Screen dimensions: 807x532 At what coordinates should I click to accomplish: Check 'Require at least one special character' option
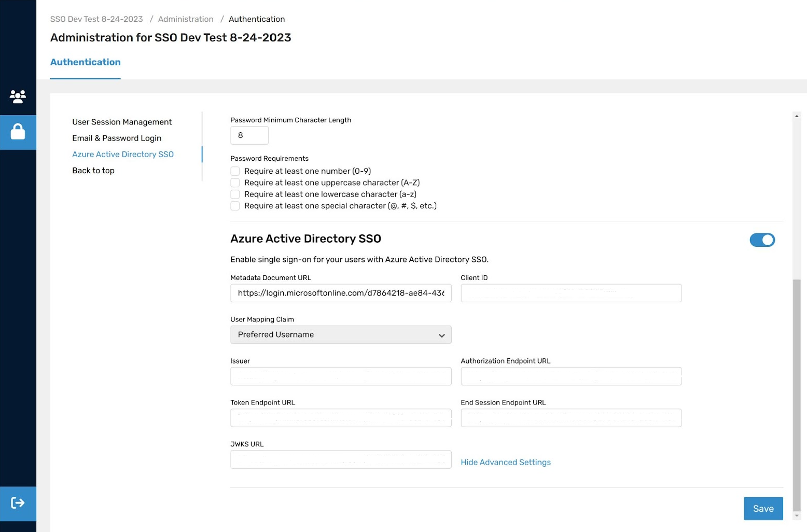pos(235,206)
